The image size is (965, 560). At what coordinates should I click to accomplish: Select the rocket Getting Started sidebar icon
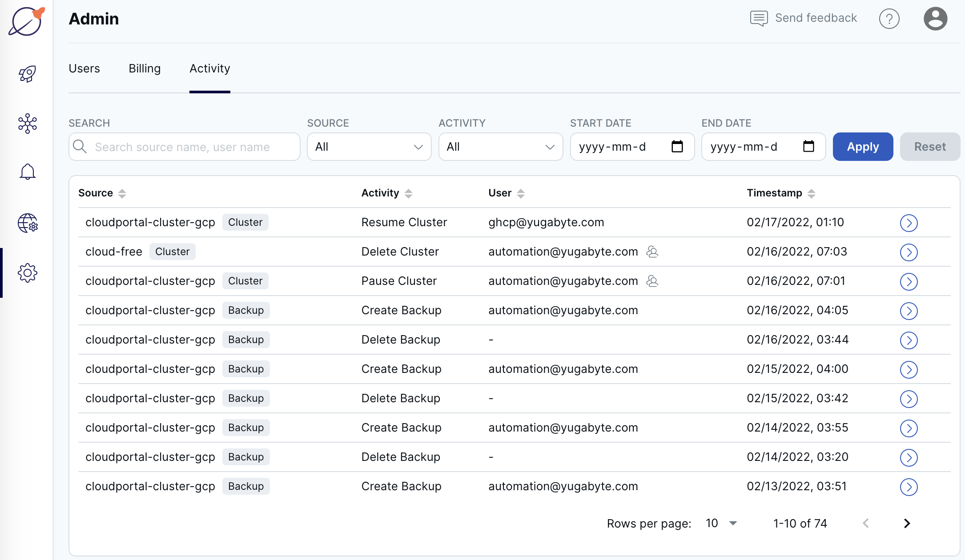27,74
